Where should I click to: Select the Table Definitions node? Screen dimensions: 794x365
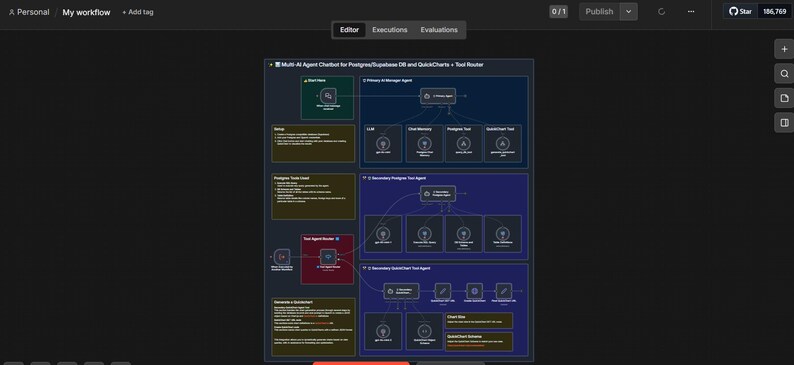pyautogui.click(x=502, y=233)
